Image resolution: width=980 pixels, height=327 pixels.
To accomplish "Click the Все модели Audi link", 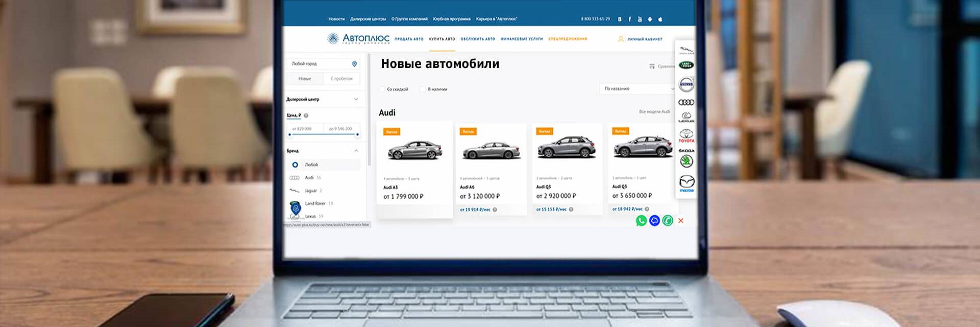I will point(654,111).
